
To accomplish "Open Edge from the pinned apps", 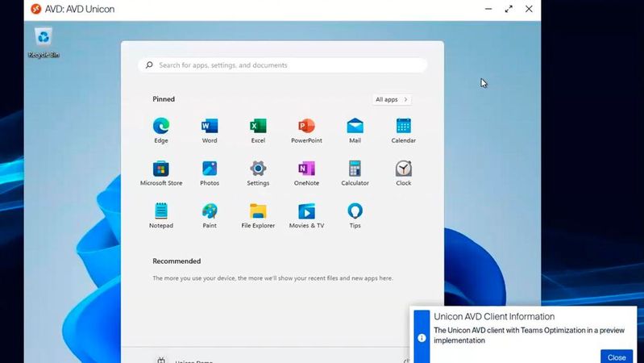I will click(161, 131).
